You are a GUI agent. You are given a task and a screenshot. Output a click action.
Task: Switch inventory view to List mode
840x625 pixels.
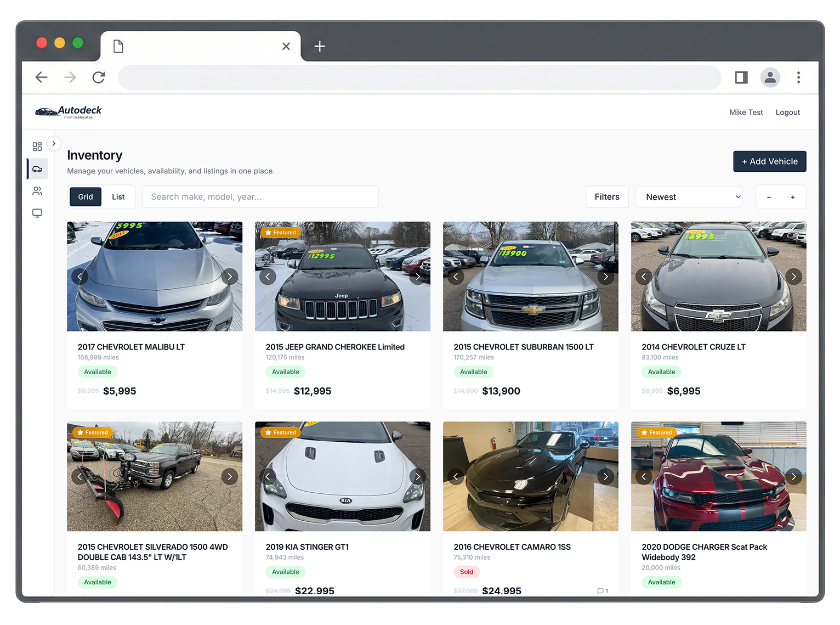118,196
